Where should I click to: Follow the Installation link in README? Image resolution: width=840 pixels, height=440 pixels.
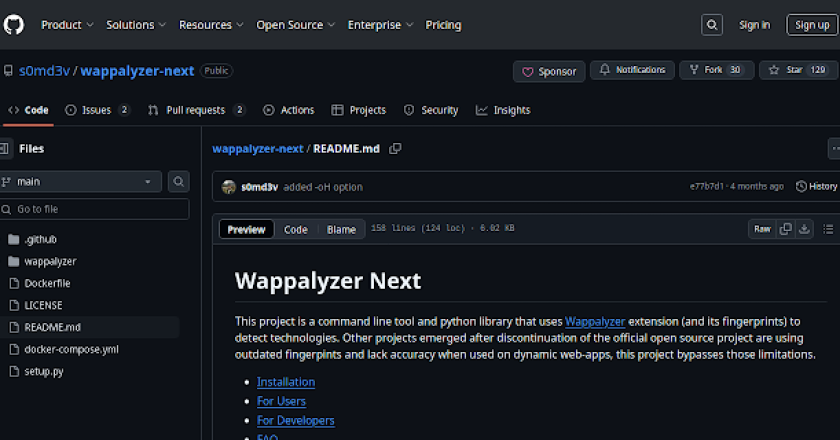coord(285,382)
